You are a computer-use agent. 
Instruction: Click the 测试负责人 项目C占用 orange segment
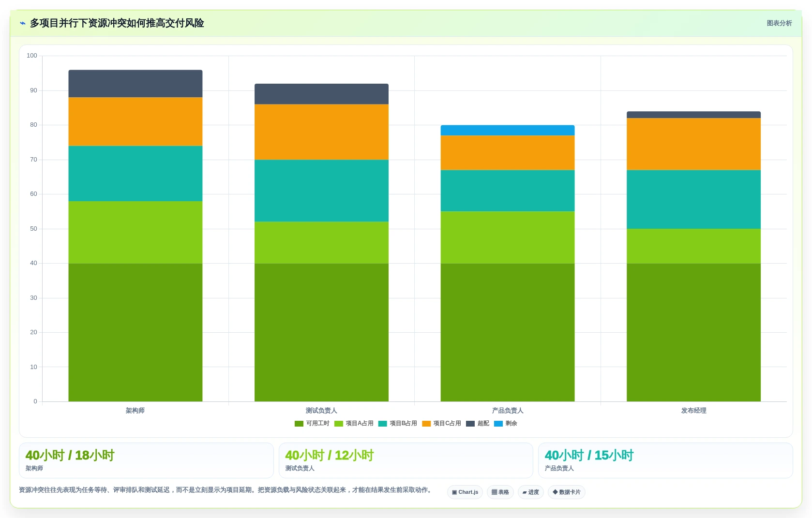point(321,132)
